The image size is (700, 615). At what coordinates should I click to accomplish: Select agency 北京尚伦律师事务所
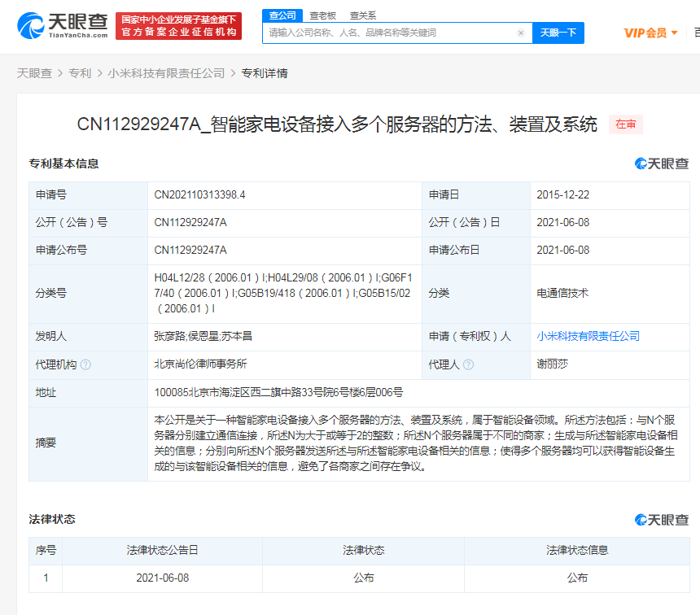200,364
